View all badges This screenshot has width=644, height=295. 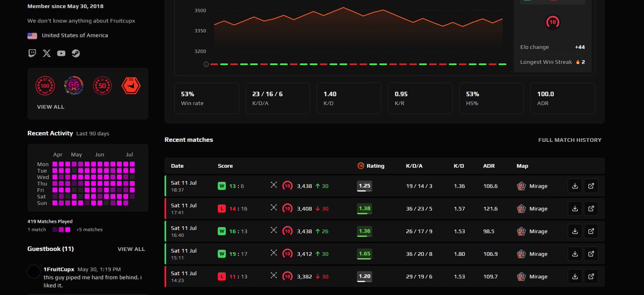pyautogui.click(x=50, y=107)
